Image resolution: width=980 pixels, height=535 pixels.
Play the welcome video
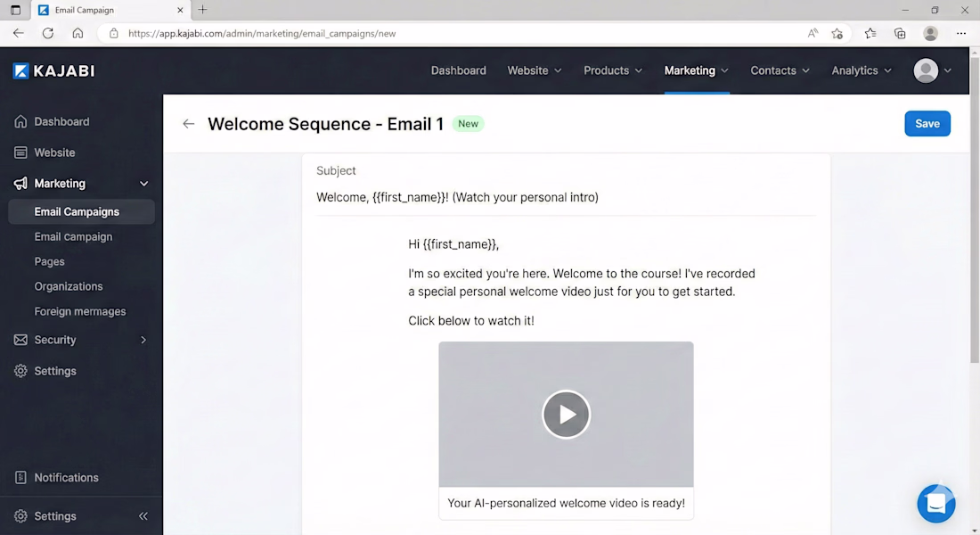tap(566, 415)
